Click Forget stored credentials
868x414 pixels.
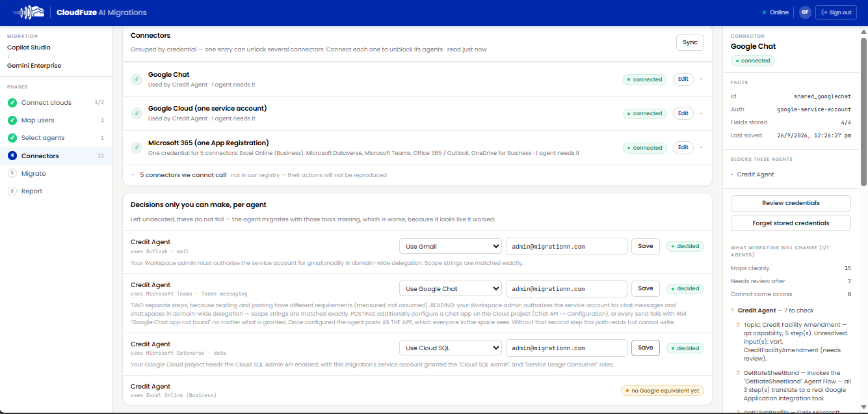point(791,223)
